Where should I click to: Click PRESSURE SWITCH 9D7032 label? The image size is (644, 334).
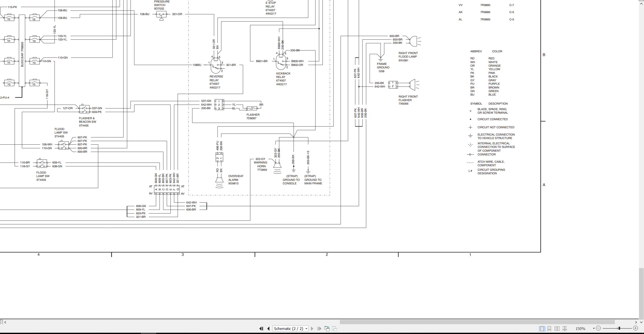(162, 5)
